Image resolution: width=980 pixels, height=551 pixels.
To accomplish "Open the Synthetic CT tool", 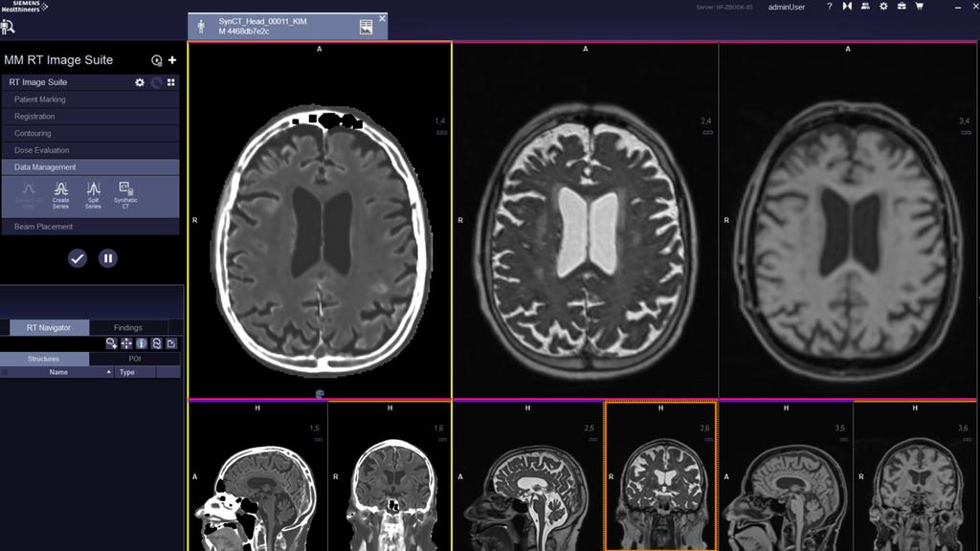I will point(124,193).
